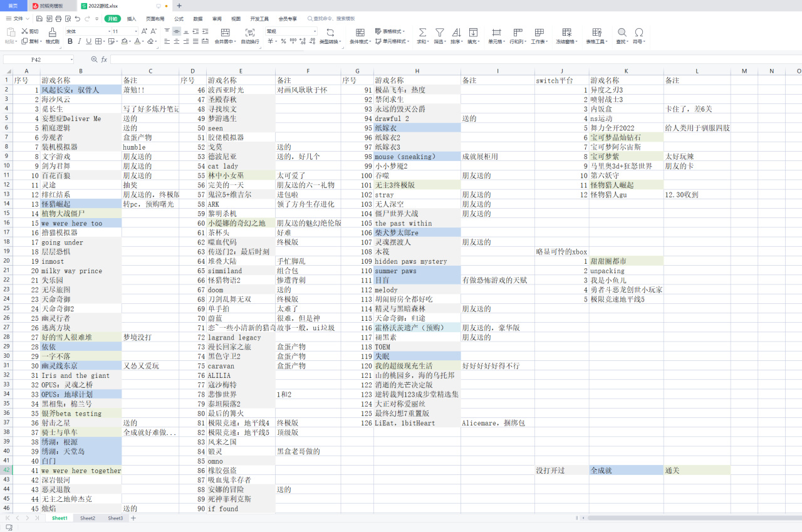Viewport: 802px width, 532px height.
Task: Open the Home (首页) tab
Action: click(13, 5)
